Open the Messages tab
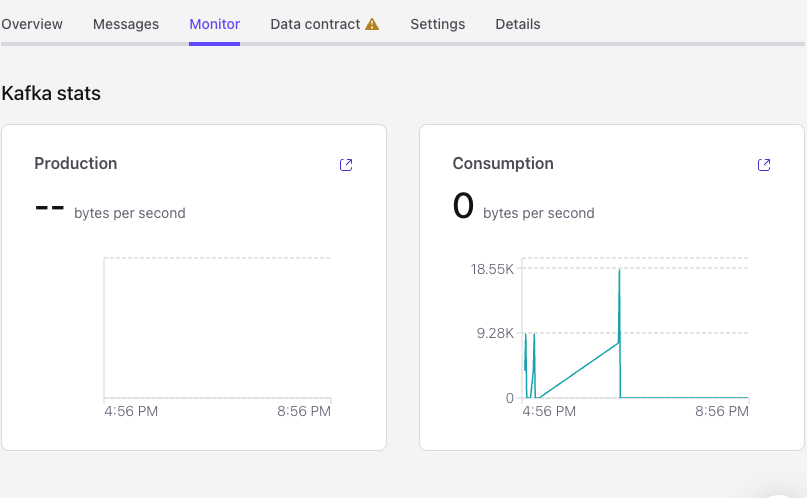The width and height of the screenshot is (807, 498). [126, 24]
